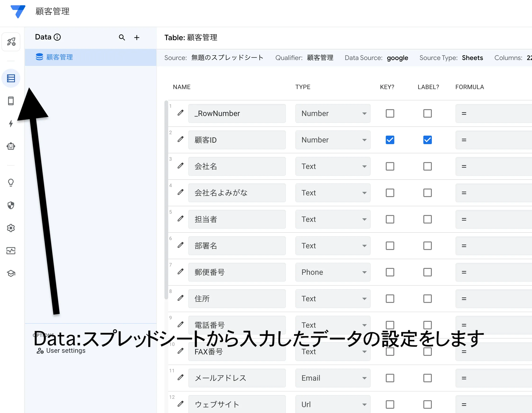Click the search icon in Data panel
Image resolution: width=532 pixels, height=413 pixels.
click(122, 38)
